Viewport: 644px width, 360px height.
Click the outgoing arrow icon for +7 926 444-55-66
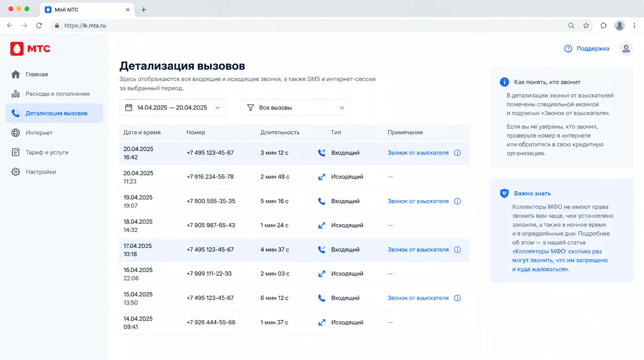coord(322,322)
